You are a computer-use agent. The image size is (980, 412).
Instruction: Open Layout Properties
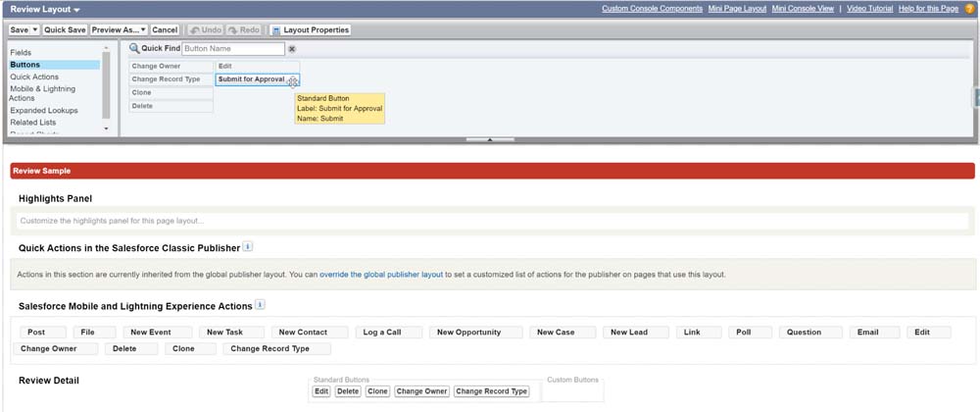[x=310, y=30]
